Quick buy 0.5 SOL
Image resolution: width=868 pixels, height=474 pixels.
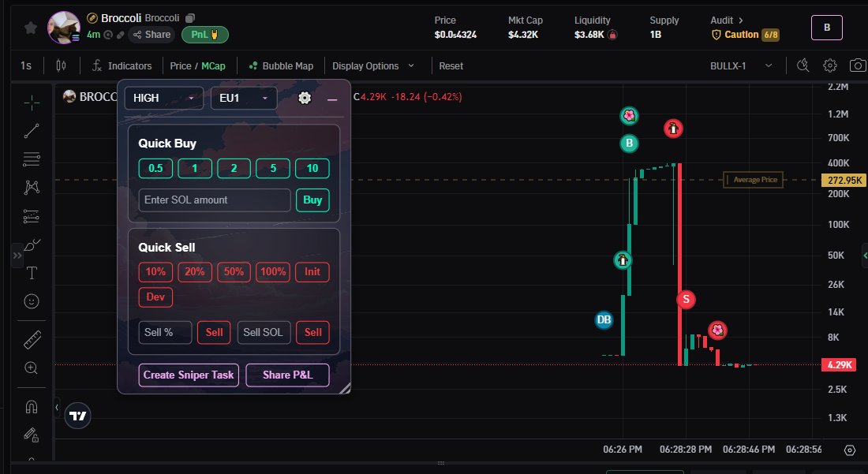pos(155,168)
